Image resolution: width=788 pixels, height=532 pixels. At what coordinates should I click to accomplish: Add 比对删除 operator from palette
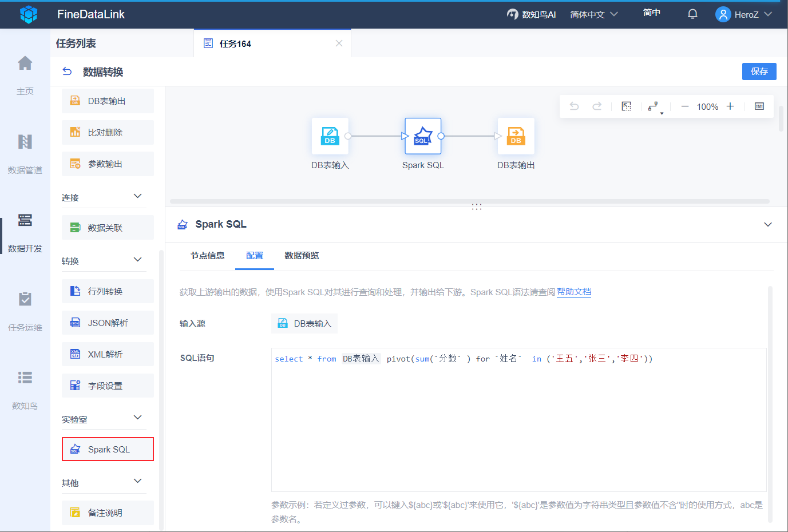click(108, 132)
